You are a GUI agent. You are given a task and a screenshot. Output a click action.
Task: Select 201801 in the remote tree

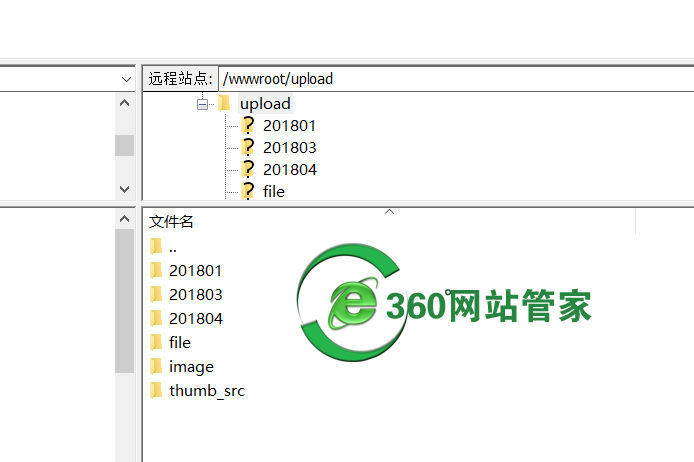289,126
